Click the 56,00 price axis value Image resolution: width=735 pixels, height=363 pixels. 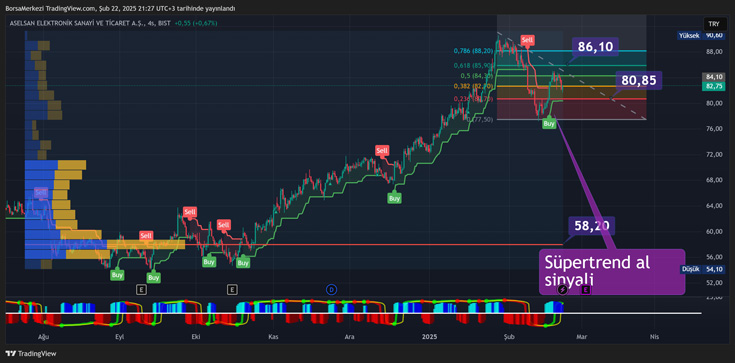pyautogui.click(x=714, y=257)
